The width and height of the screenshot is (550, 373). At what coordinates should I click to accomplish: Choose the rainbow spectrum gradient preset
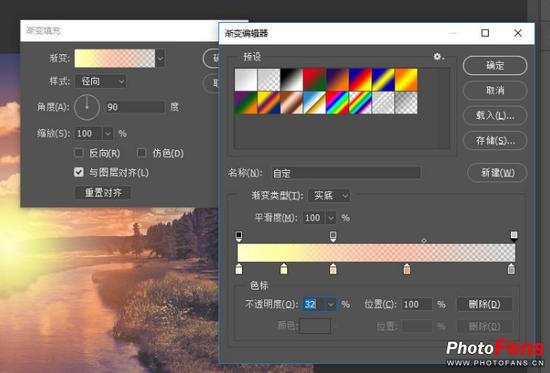point(336,102)
